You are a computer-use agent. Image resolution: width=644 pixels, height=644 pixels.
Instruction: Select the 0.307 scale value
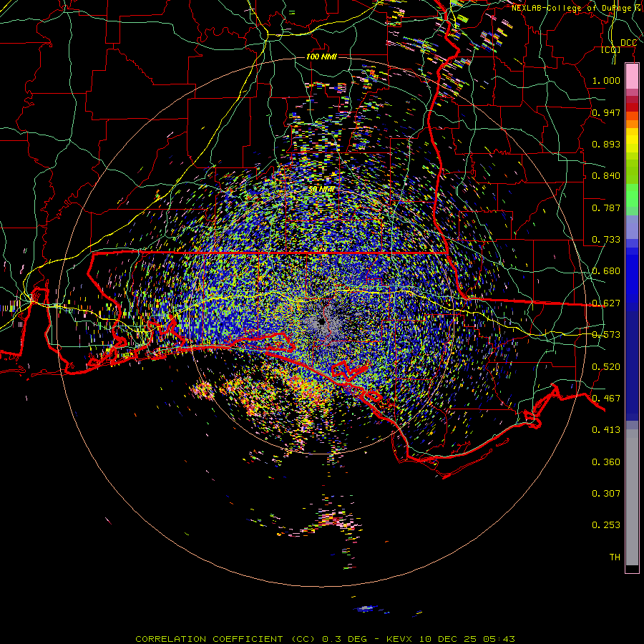pos(606,494)
